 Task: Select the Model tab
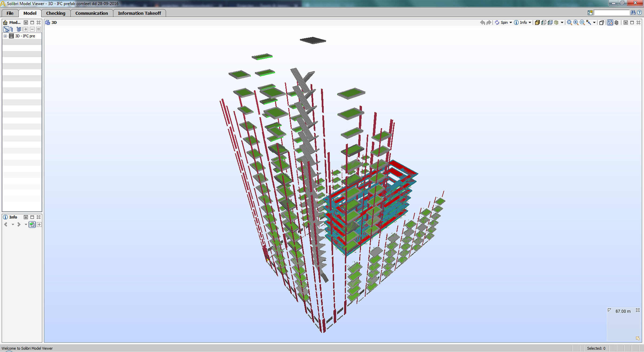(30, 13)
